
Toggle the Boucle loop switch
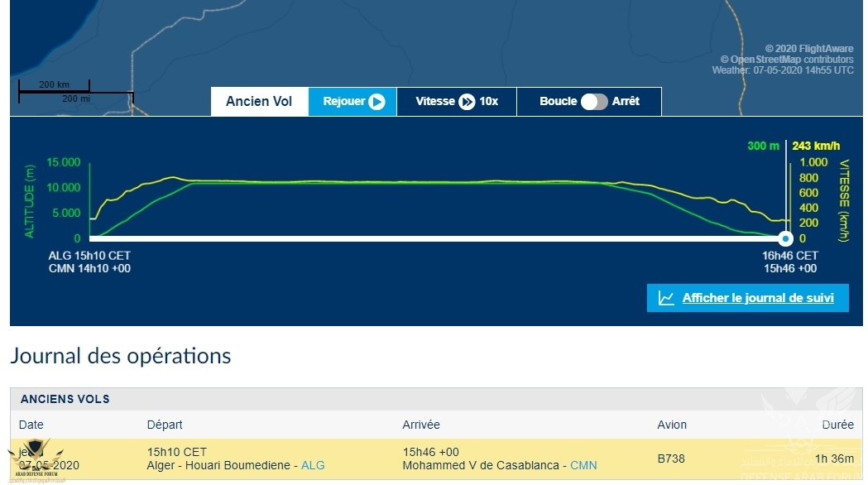tap(594, 101)
